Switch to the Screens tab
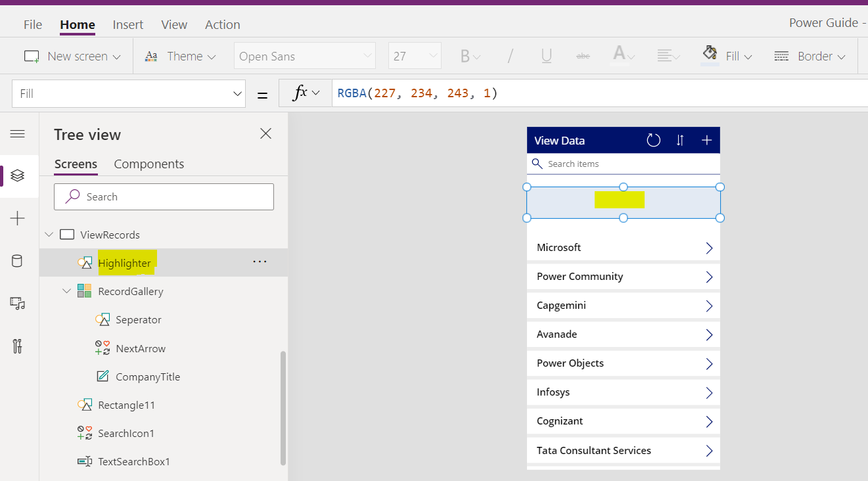This screenshot has width=868, height=481. pyautogui.click(x=76, y=164)
